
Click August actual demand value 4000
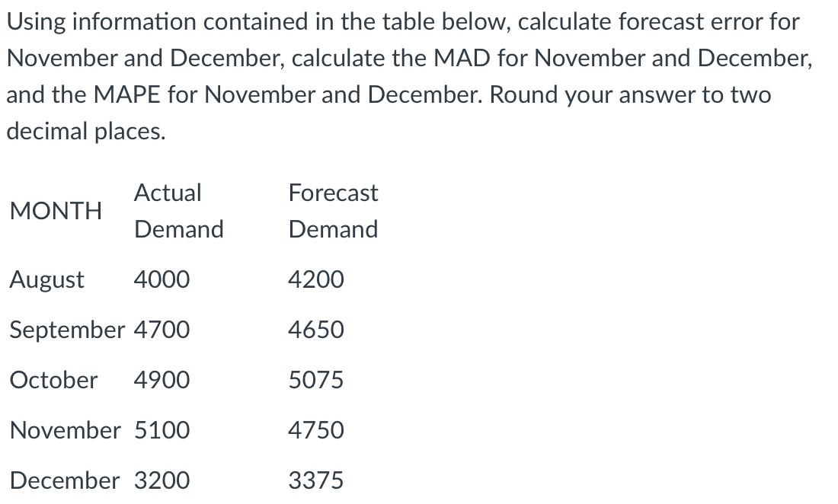coord(162,279)
